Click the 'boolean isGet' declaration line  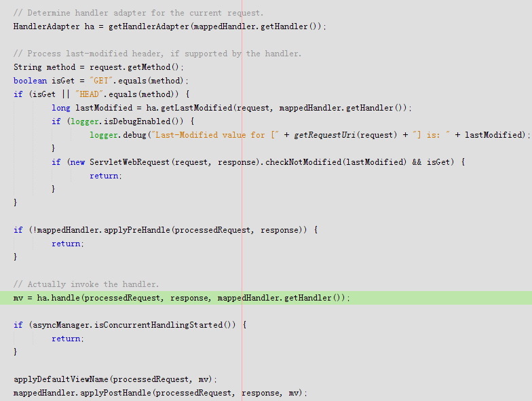pos(100,81)
